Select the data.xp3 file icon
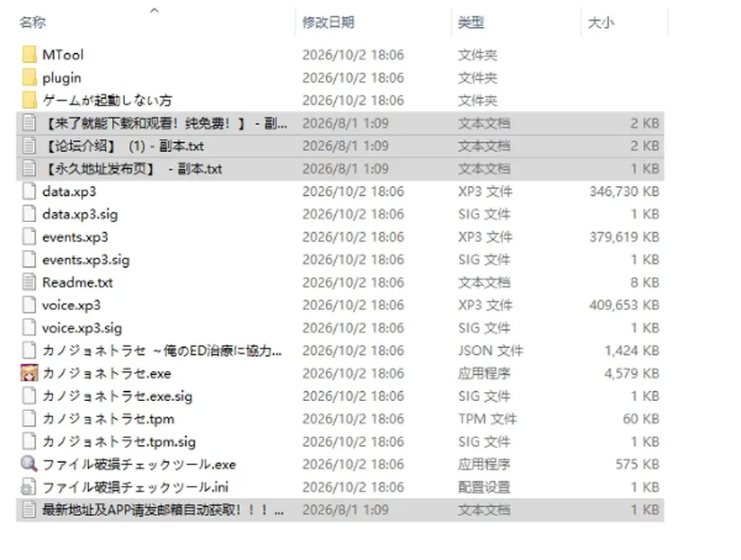741x560 pixels. click(x=29, y=191)
